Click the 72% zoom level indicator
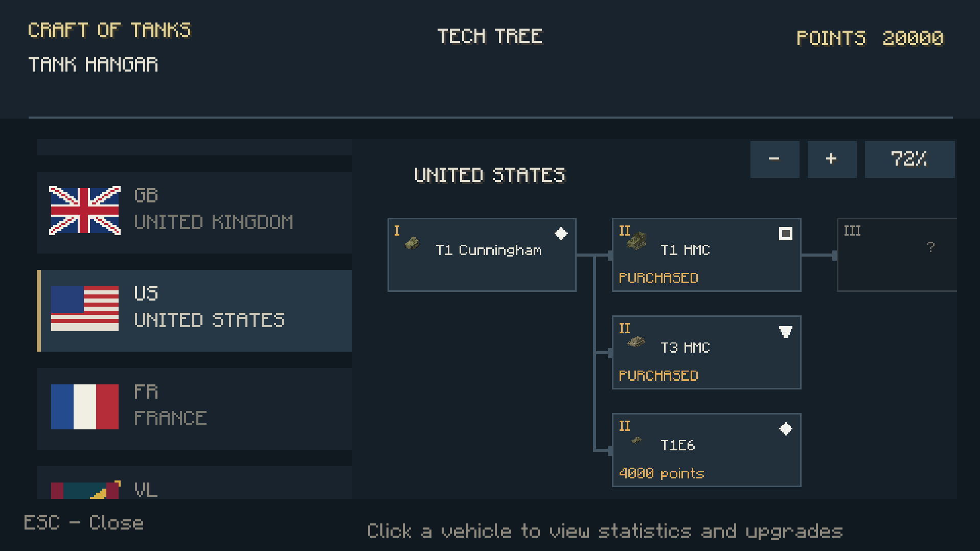 coord(910,159)
